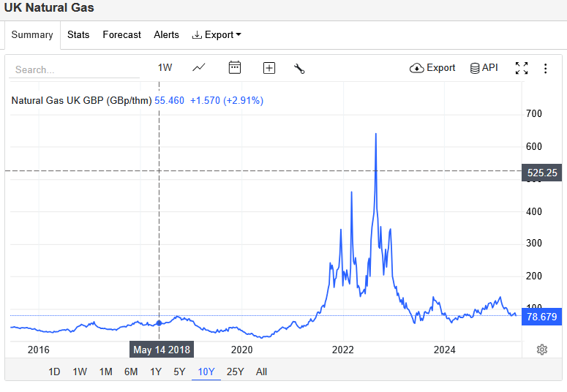Screen dimensions: 567x392
Task: Open the 1W interval selector
Action: tap(165, 68)
